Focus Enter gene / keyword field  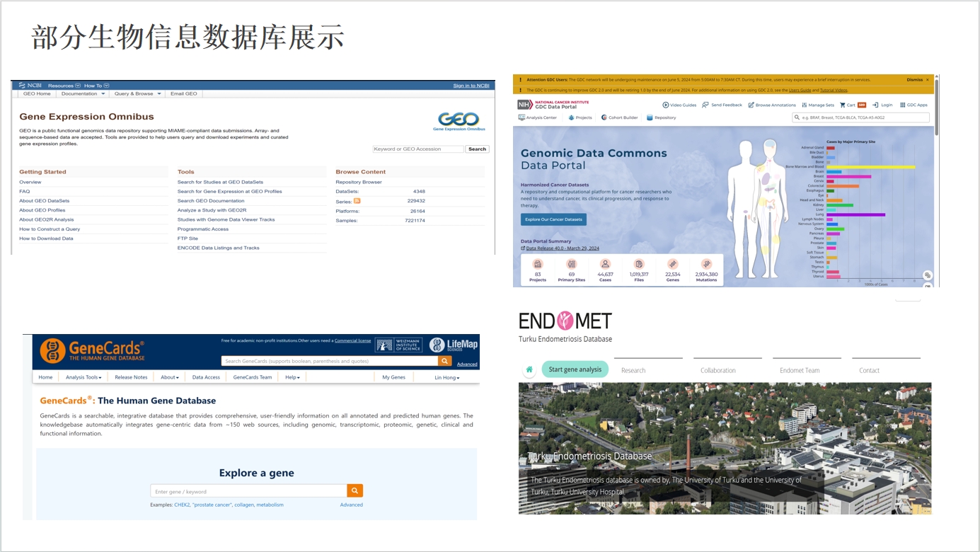pos(248,491)
